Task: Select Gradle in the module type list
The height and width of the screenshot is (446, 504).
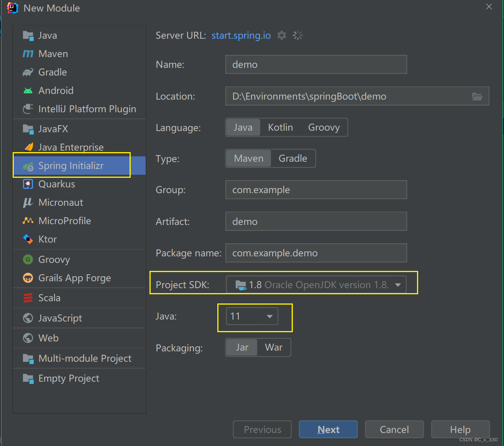Action: click(x=79, y=72)
